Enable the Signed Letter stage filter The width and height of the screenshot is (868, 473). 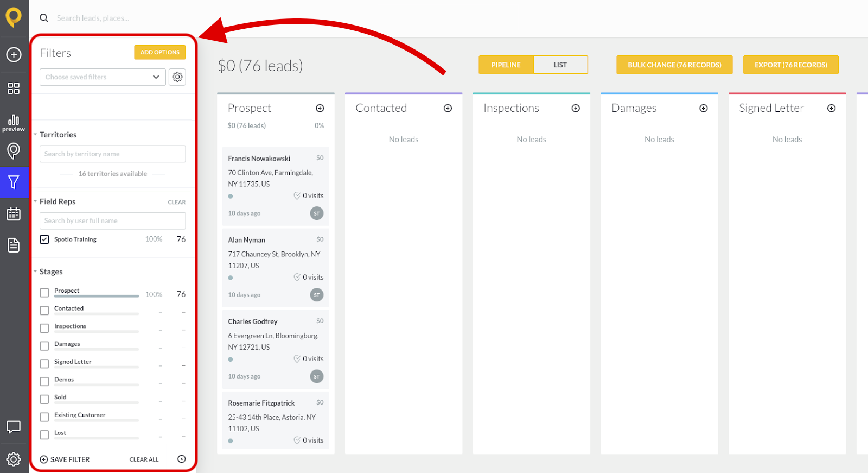(44, 364)
